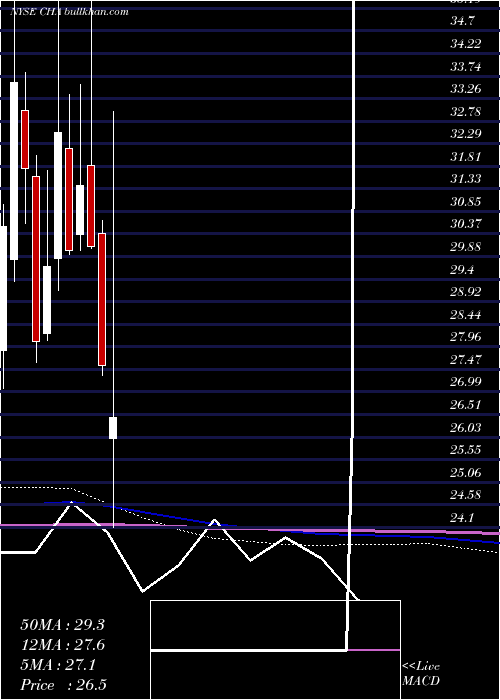The image size is (500, 700).
Task: Click the 25.06 price axis label
Action: (465, 472)
